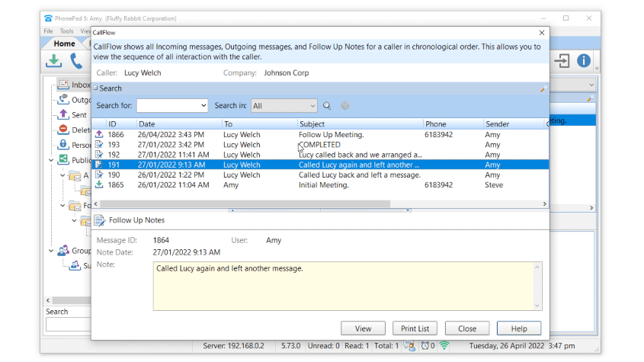Viewport: 644px width, 362px height.
Task: Select the Group folder icon in sidebar
Action: point(62,250)
